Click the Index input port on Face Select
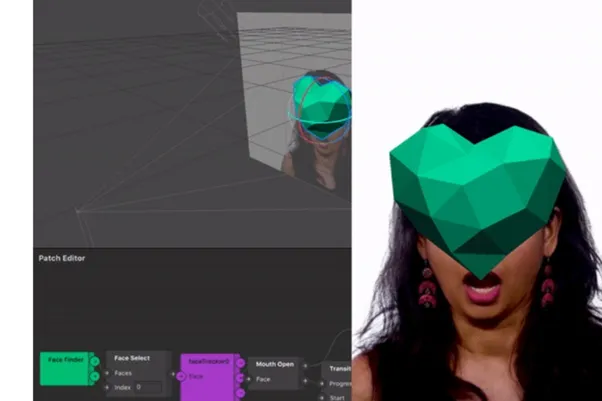The image size is (602, 401). pyautogui.click(x=107, y=388)
